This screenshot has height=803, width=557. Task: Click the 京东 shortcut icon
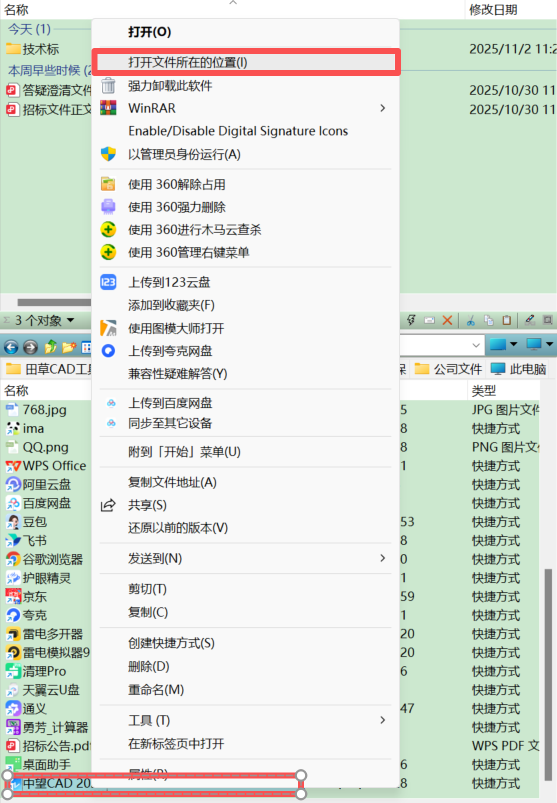13,597
